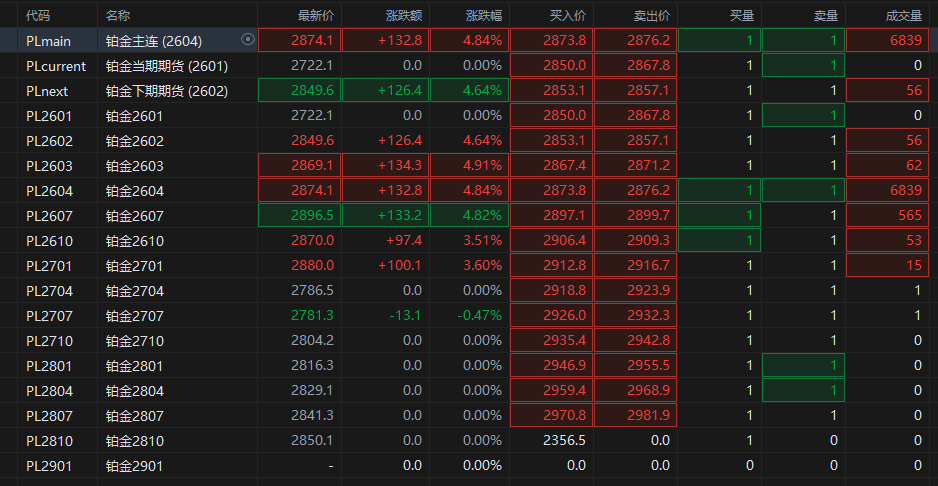Click the 卖出价 column header
This screenshot has width=938, height=486.
tap(651, 15)
